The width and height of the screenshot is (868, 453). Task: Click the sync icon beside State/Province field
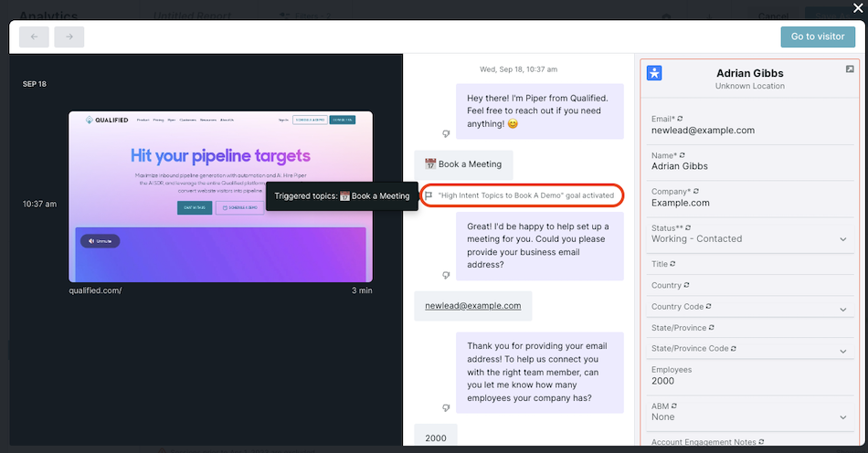pos(712,328)
